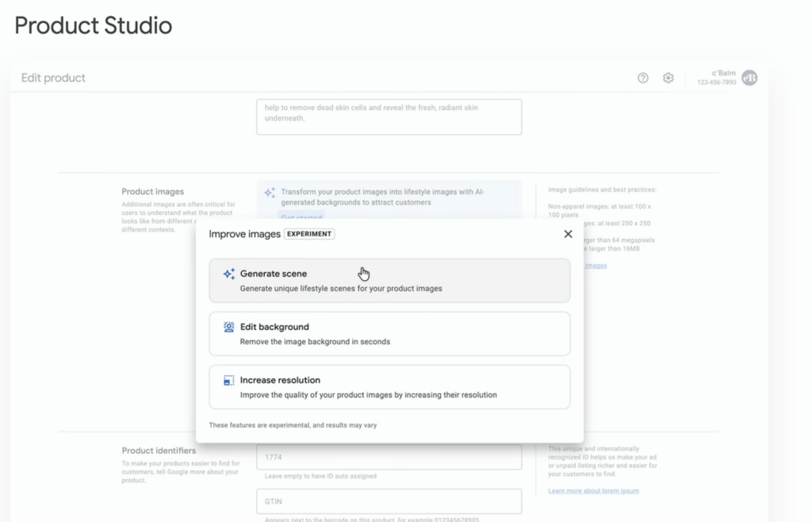Click the Increase resolution icon
This screenshot has height=522, width=812.
point(229,380)
